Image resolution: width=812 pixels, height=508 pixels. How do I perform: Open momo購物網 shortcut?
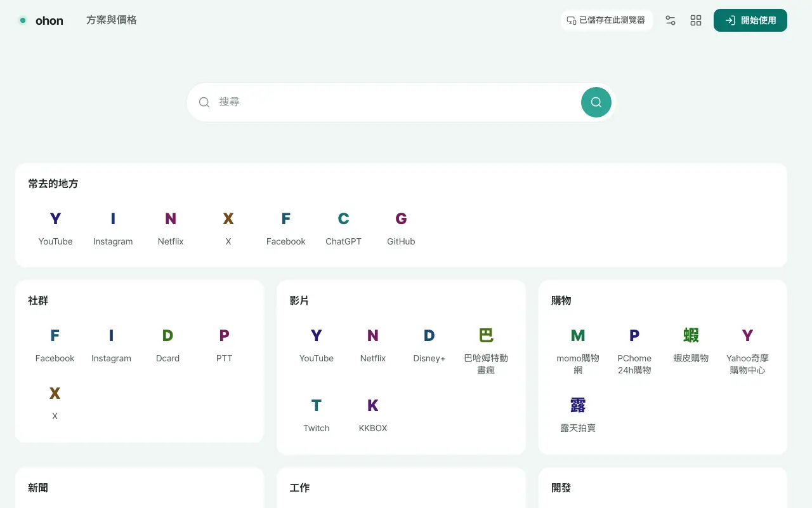[578, 351]
